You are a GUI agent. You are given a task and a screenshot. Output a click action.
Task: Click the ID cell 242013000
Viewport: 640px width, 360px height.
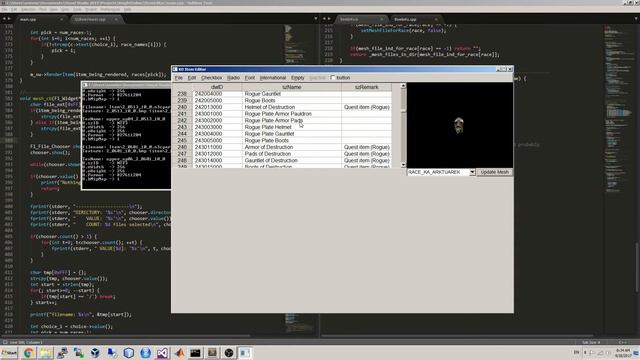point(217,107)
